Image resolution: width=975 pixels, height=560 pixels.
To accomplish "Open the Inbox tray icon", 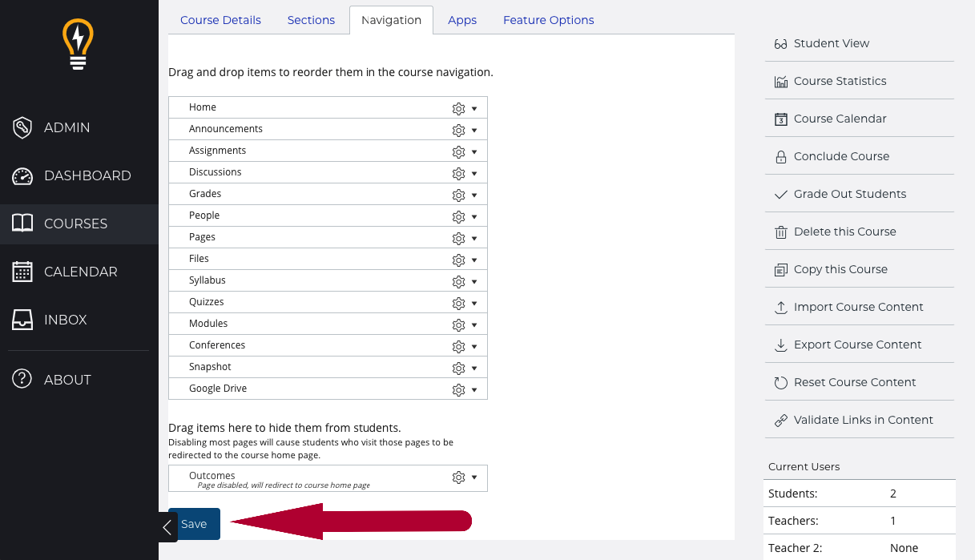I will click(22, 320).
